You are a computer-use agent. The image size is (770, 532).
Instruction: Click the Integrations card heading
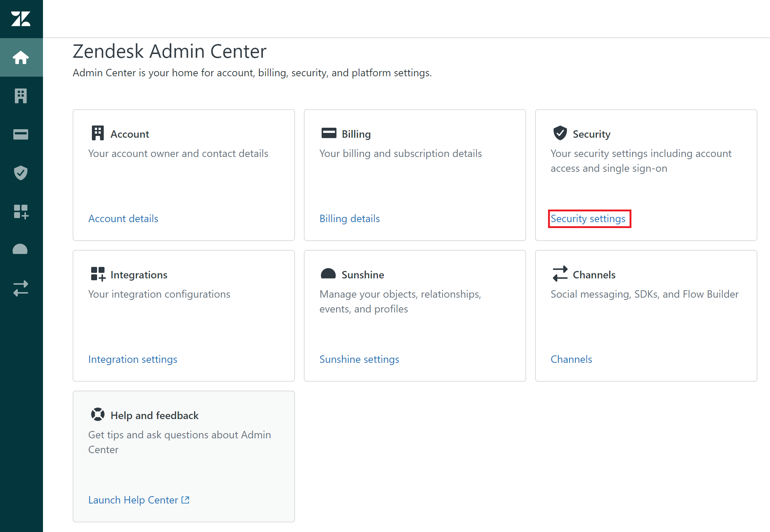click(139, 275)
